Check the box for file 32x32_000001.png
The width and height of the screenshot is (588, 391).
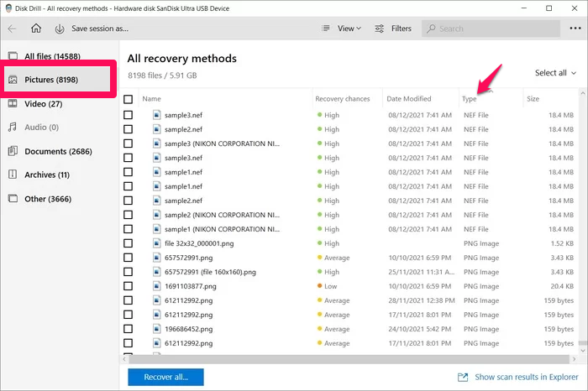[x=129, y=243]
